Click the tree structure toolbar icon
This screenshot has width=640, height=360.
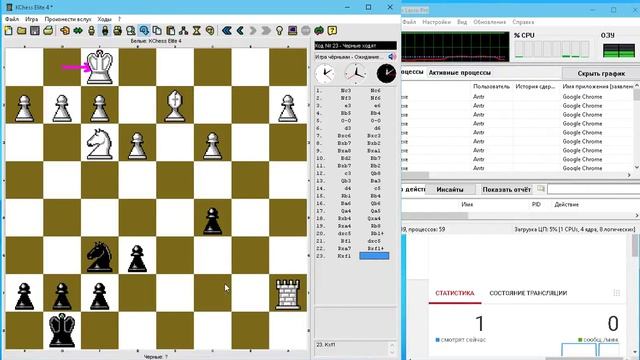184,31
